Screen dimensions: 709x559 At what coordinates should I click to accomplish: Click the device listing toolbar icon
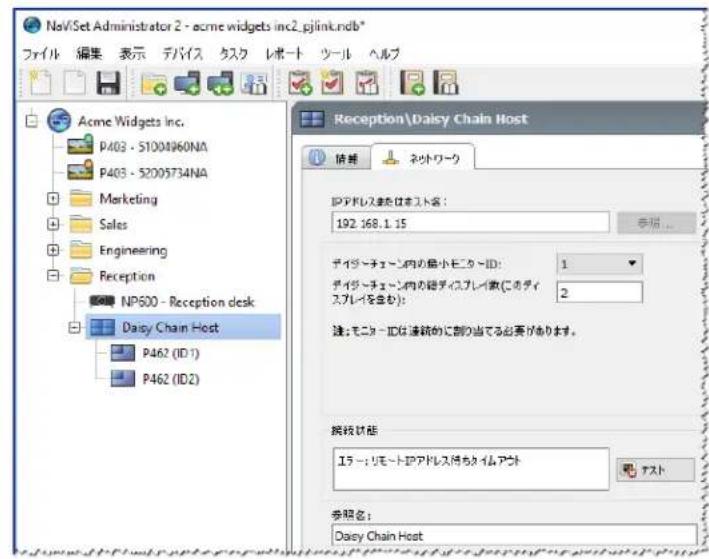[x=254, y=83]
